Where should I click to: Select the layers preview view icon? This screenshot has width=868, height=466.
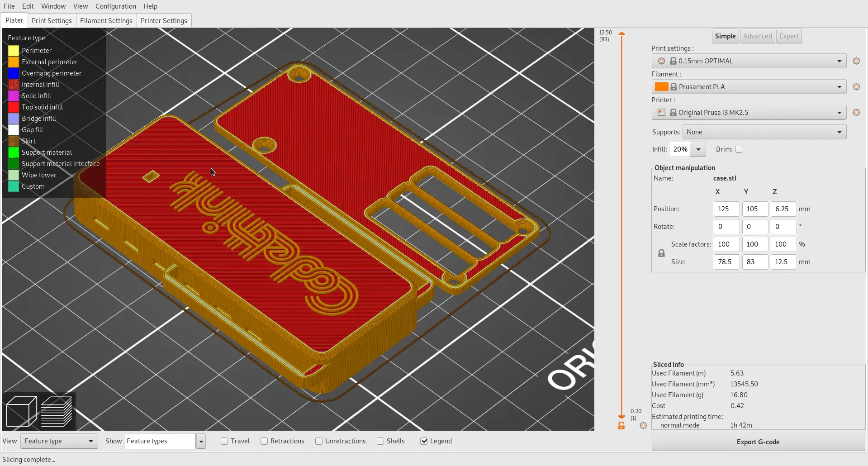click(57, 411)
